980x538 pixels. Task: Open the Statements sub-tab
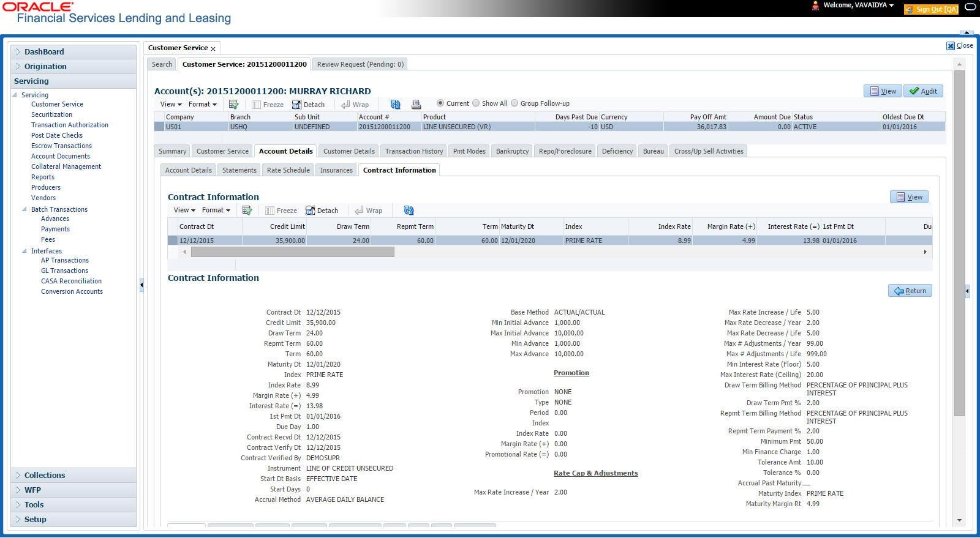point(239,170)
